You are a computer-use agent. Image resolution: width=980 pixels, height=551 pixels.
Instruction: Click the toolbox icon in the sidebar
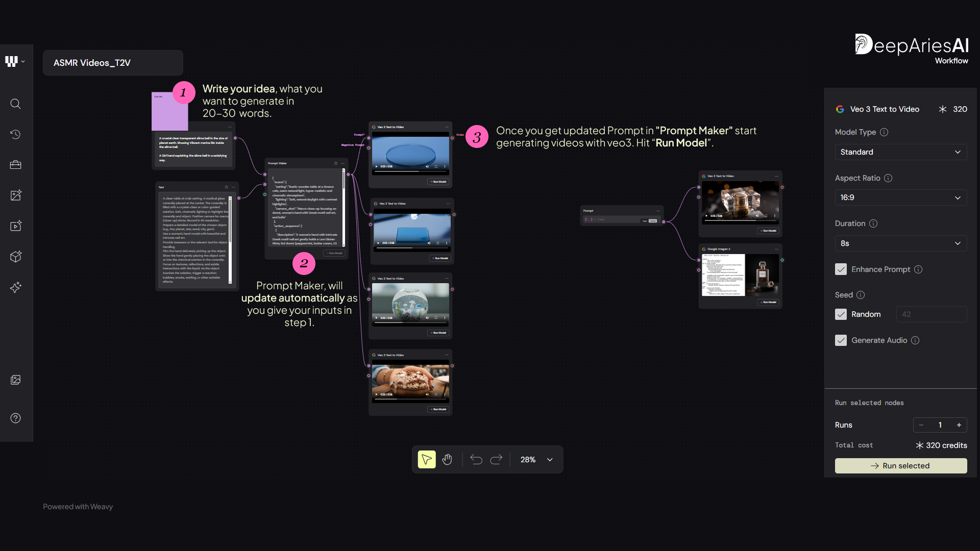pos(15,165)
